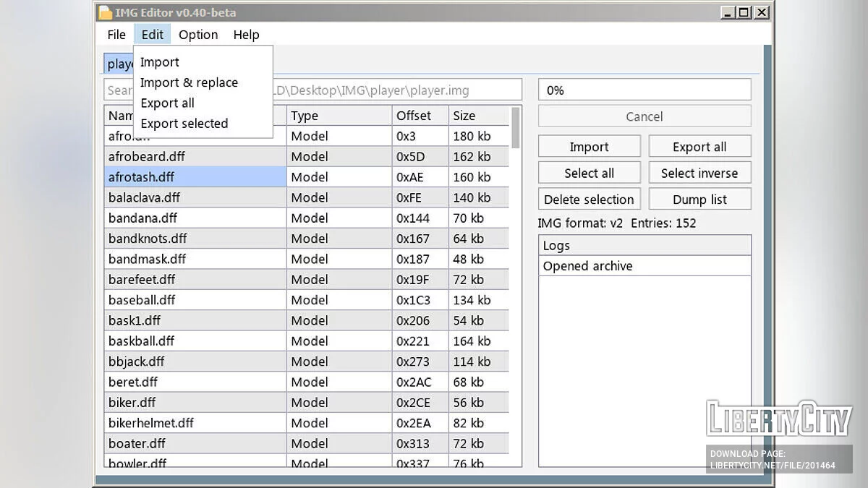The width and height of the screenshot is (868, 488).
Task: Select Import & replace menu entry
Action: (x=189, y=82)
